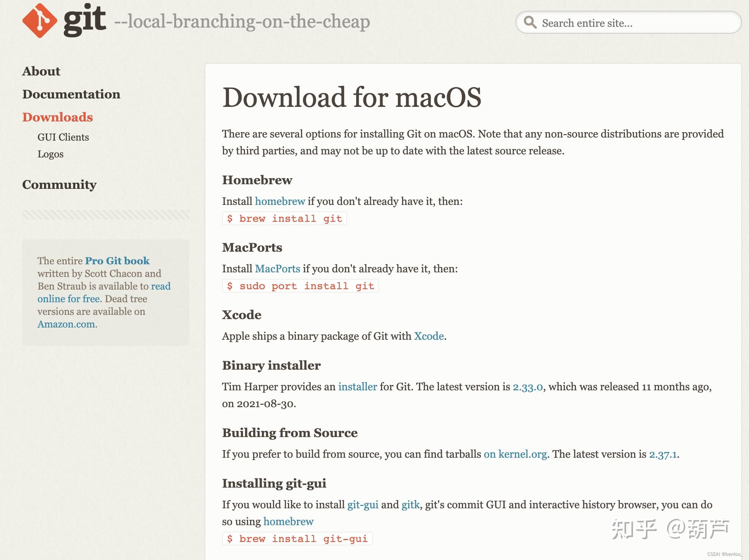Click the homebrew link under Homebrew
Screen dimensions: 749x560
[x=280, y=201]
